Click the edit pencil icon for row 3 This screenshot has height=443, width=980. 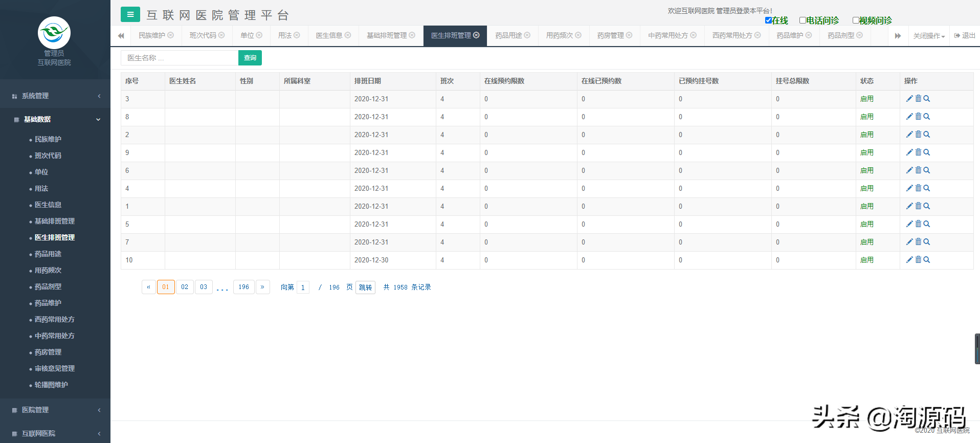point(909,99)
